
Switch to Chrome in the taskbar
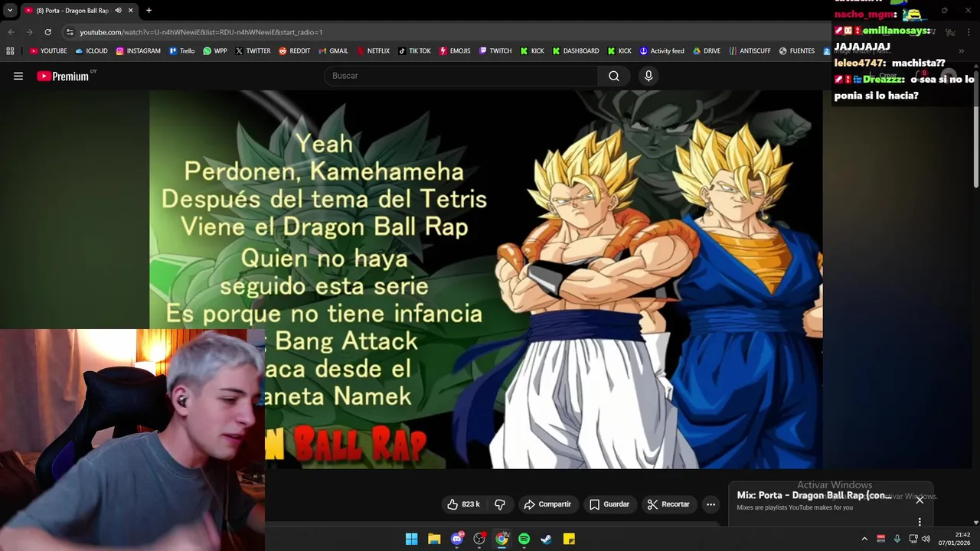[501, 539]
